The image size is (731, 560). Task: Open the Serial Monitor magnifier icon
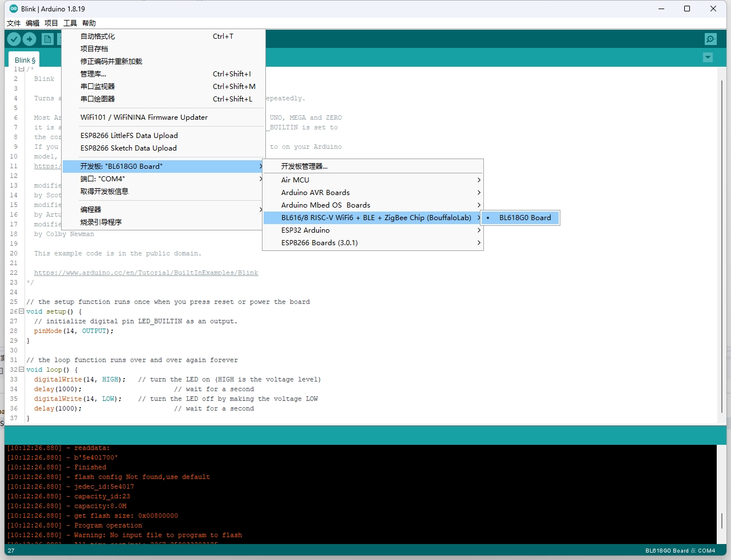pyautogui.click(x=710, y=39)
